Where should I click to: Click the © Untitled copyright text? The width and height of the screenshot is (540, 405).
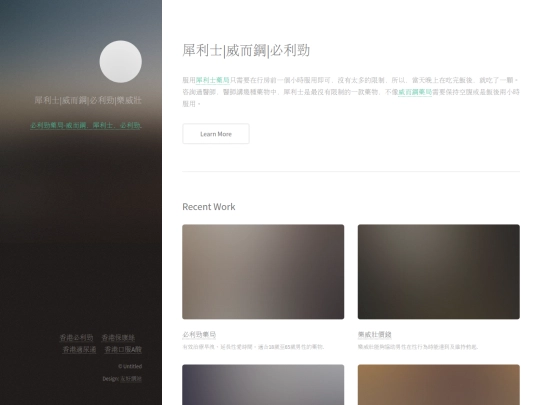(x=130, y=366)
